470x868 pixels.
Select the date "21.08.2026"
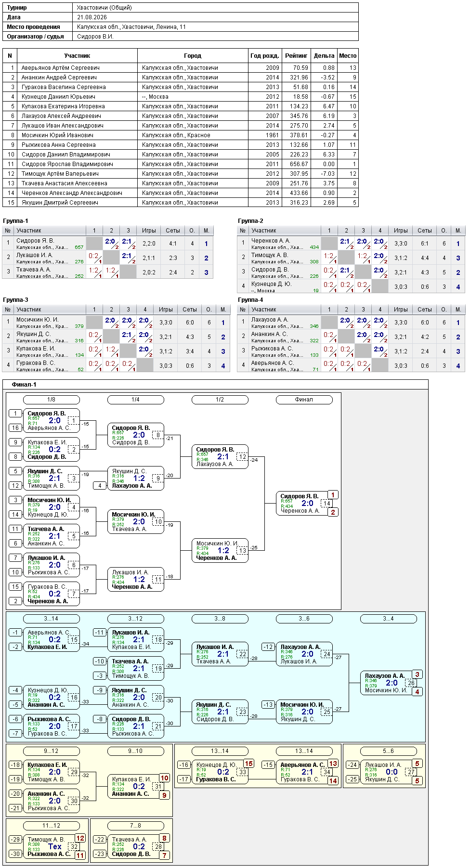tap(92, 17)
